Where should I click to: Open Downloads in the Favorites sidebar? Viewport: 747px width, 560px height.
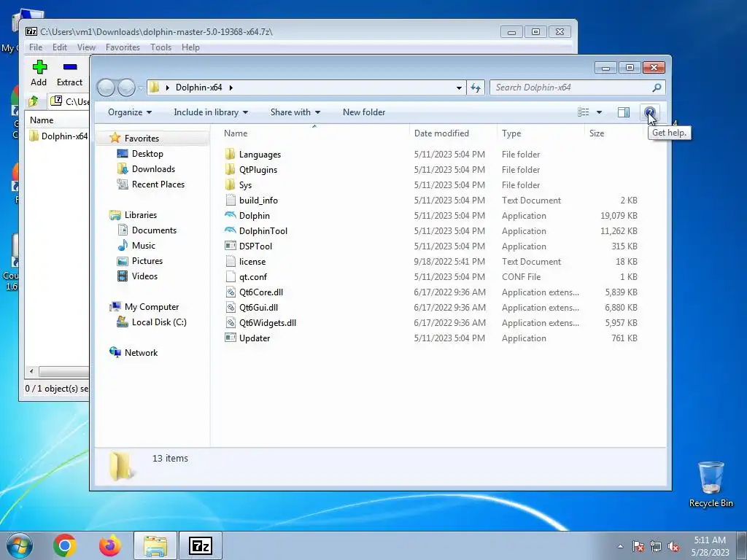tap(153, 169)
